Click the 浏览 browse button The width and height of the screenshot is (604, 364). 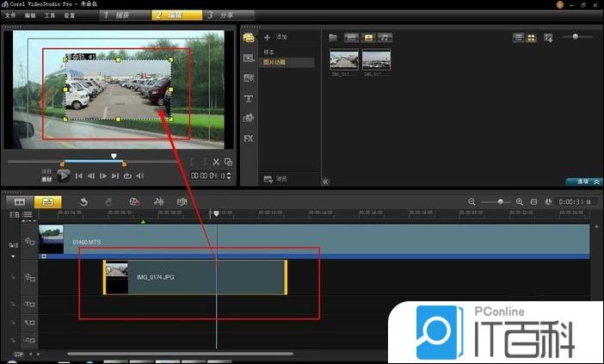tap(277, 179)
